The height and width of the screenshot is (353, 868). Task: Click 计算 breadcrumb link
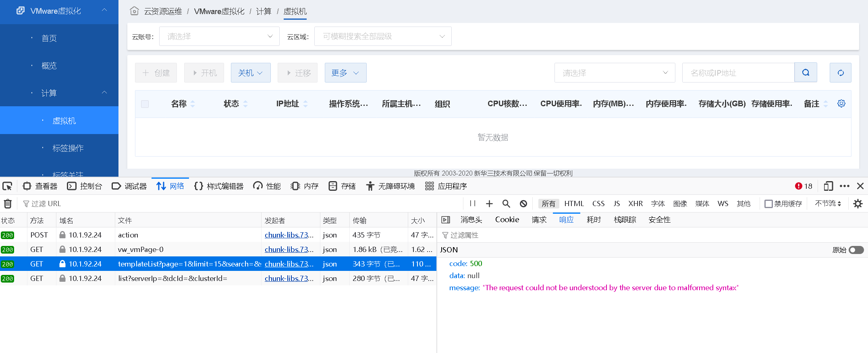264,11
